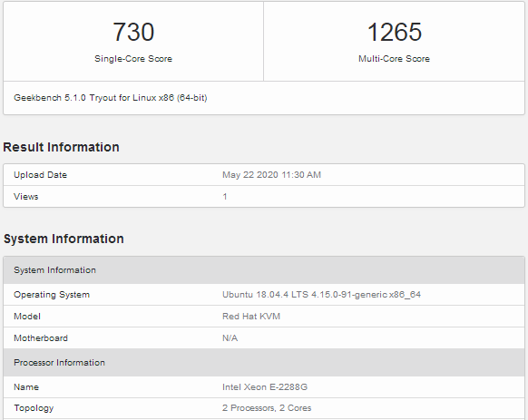Click the gray System Information table header
Viewport: 528px width, 420px height.
[264, 270]
